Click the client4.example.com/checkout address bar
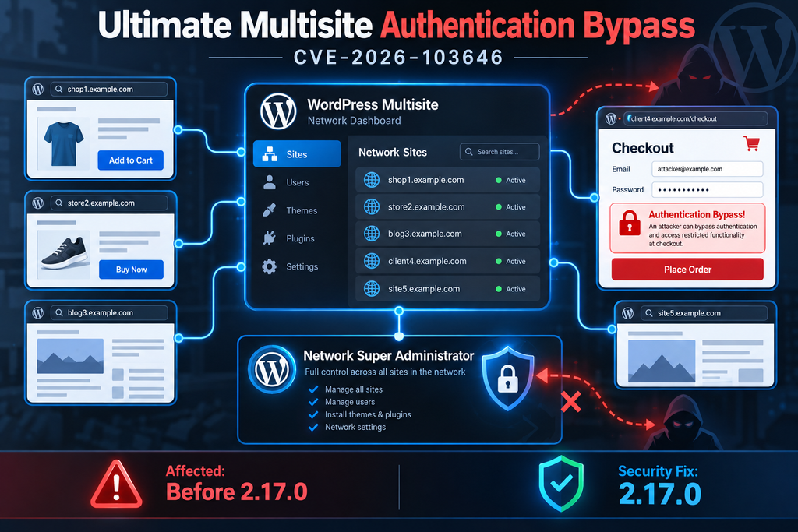The image size is (798, 532). 696,118
